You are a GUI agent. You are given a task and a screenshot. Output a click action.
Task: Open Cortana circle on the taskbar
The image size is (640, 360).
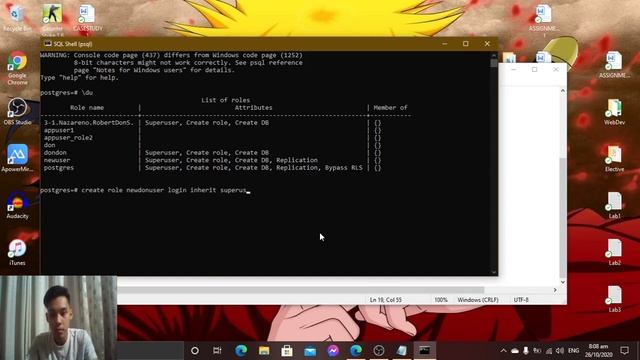tap(195, 351)
